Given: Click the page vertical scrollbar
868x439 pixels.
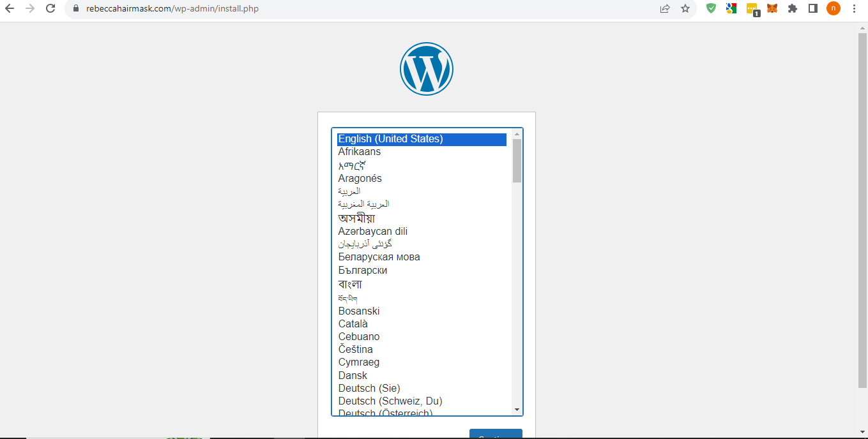Looking at the screenshot, I should (862, 211).
